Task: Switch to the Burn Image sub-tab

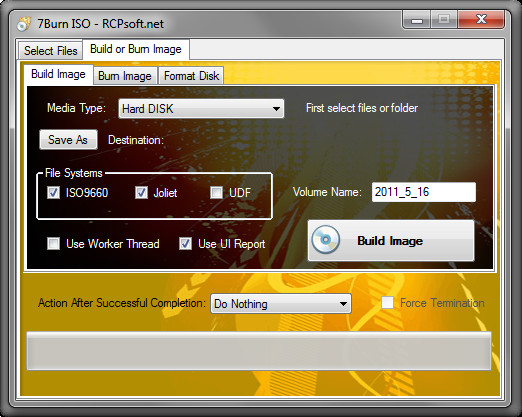Action: point(125,76)
